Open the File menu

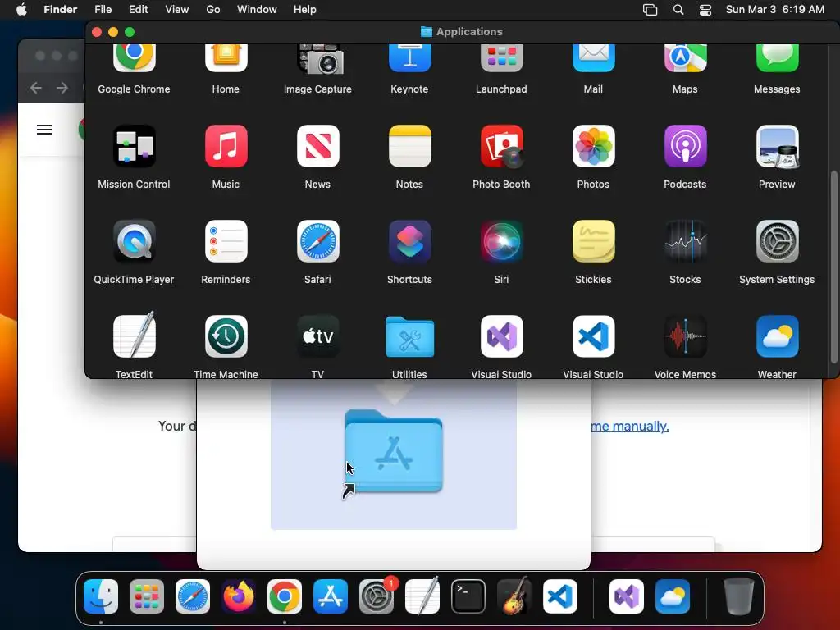click(x=103, y=10)
